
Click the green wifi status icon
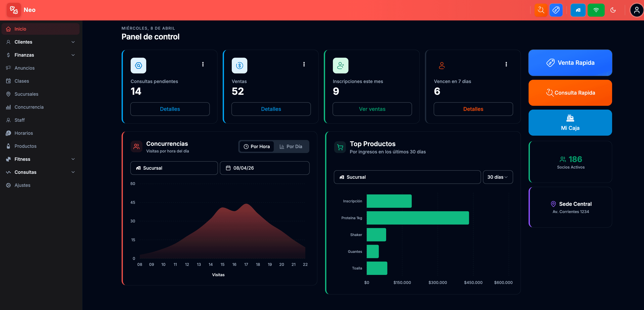coord(596,10)
